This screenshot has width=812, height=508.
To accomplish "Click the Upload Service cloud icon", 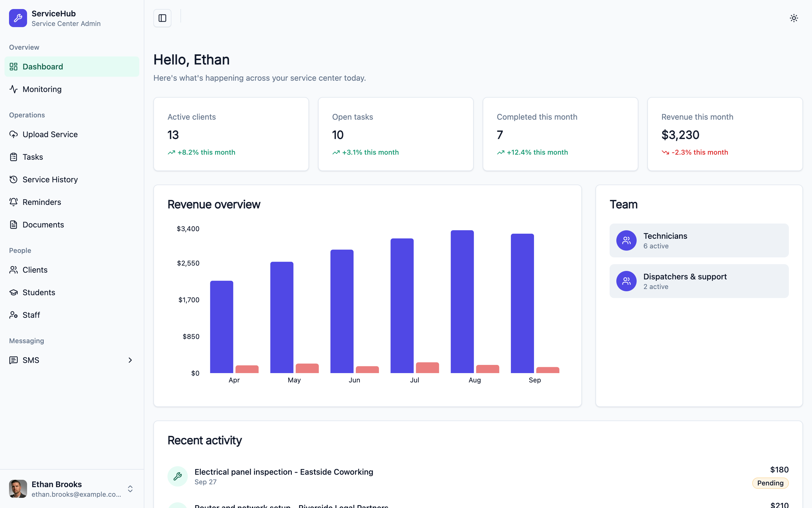I will click(14, 134).
